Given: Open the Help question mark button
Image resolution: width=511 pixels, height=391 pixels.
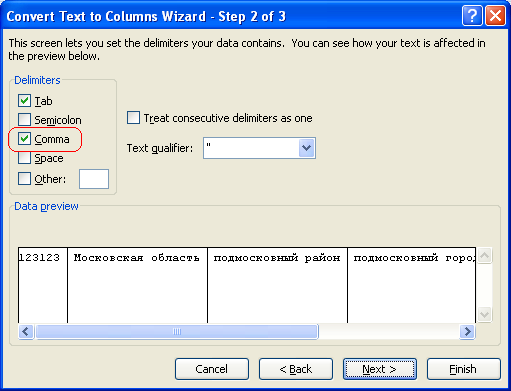Looking at the screenshot, I should point(472,15).
